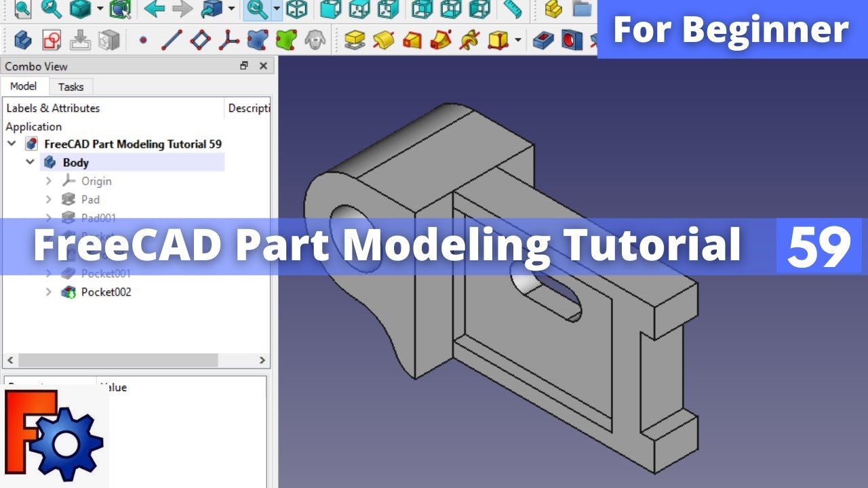Set the front view
868x488 pixels.
point(330,9)
